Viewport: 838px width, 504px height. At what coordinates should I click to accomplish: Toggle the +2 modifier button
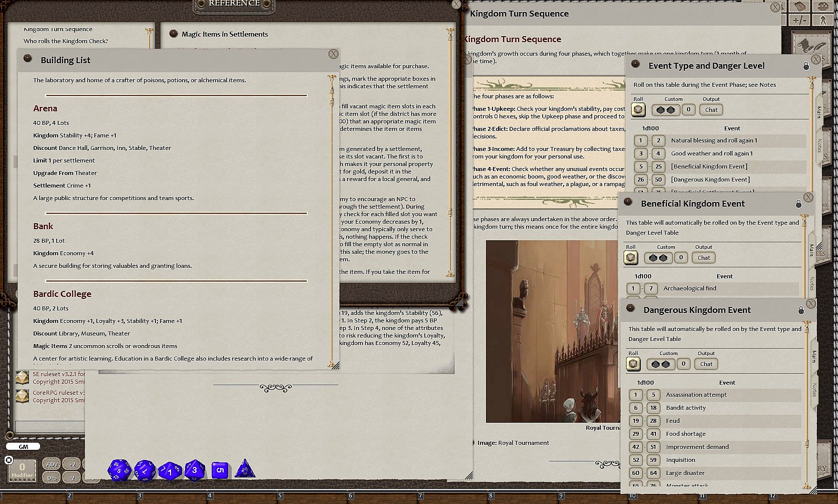tap(72, 464)
